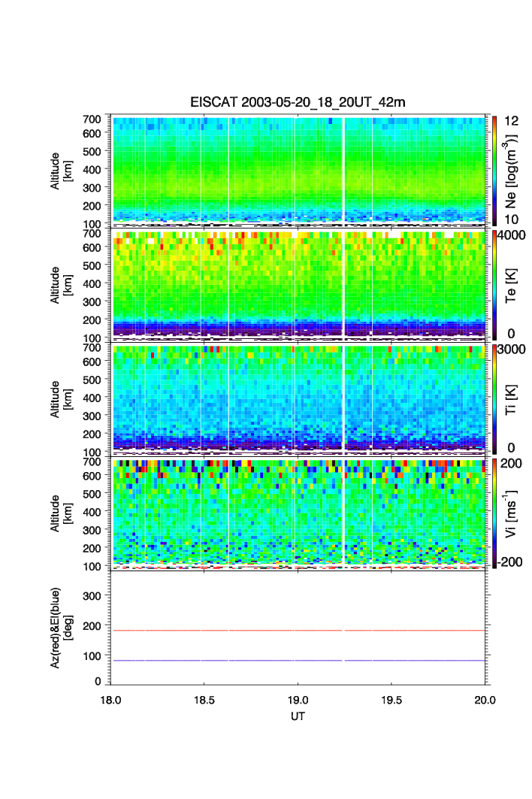Click the UT x-axis label

click(298, 716)
